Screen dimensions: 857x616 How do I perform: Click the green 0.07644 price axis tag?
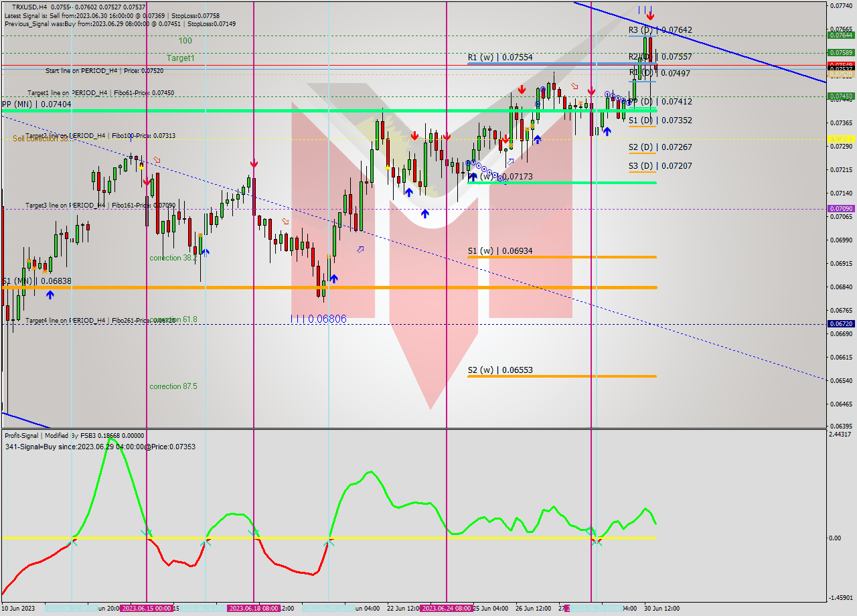(x=842, y=35)
